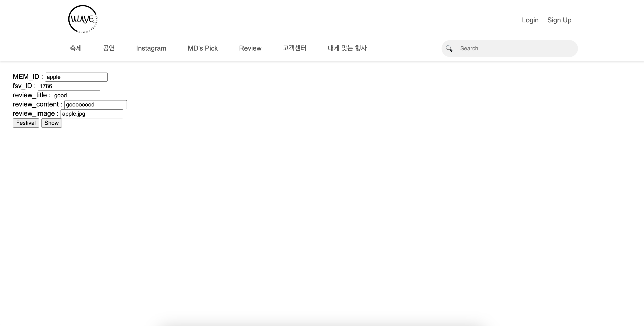Select the review_title input field
Screen dimensions: 644x326
[84, 95]
